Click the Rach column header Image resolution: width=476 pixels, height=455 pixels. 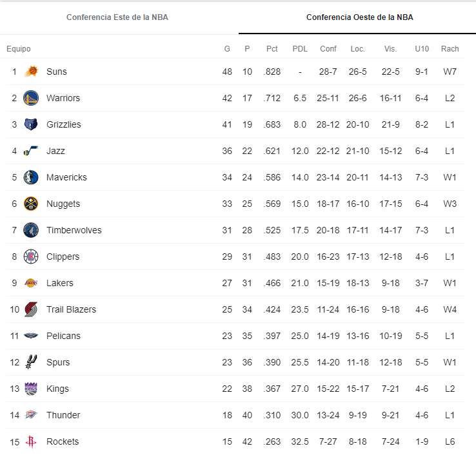click(x=450, y=49)
